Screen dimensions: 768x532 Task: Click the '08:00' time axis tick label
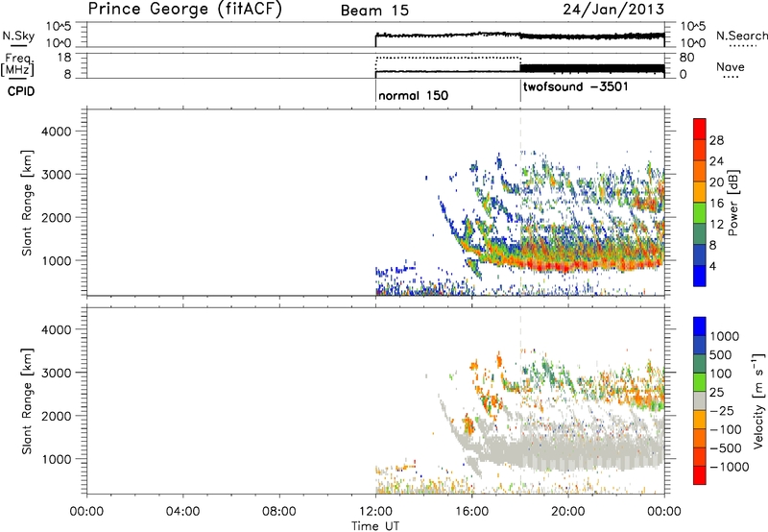(279, 512)
